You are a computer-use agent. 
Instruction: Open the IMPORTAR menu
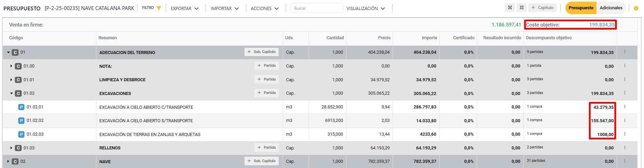click(x=225, y=8)
